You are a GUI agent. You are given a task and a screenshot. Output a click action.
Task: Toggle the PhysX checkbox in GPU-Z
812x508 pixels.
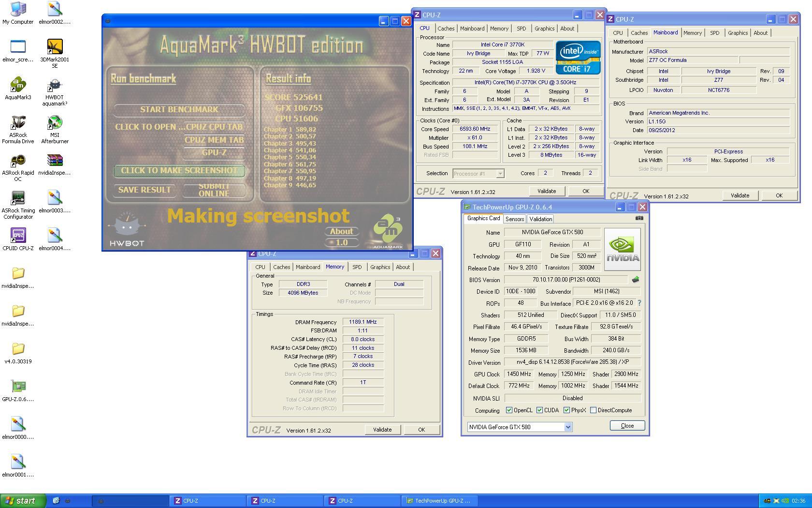[566, 410]
